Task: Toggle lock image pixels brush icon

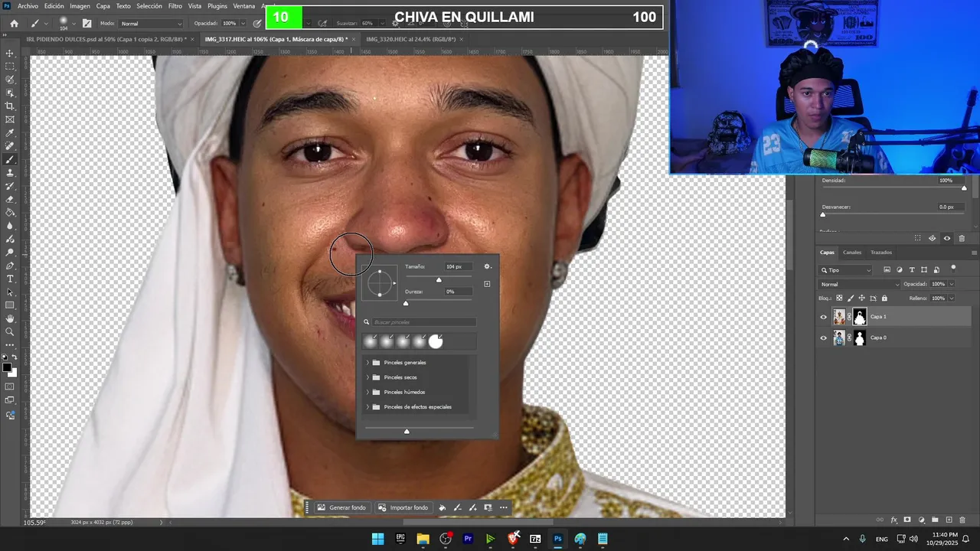Action: point(851,298)
